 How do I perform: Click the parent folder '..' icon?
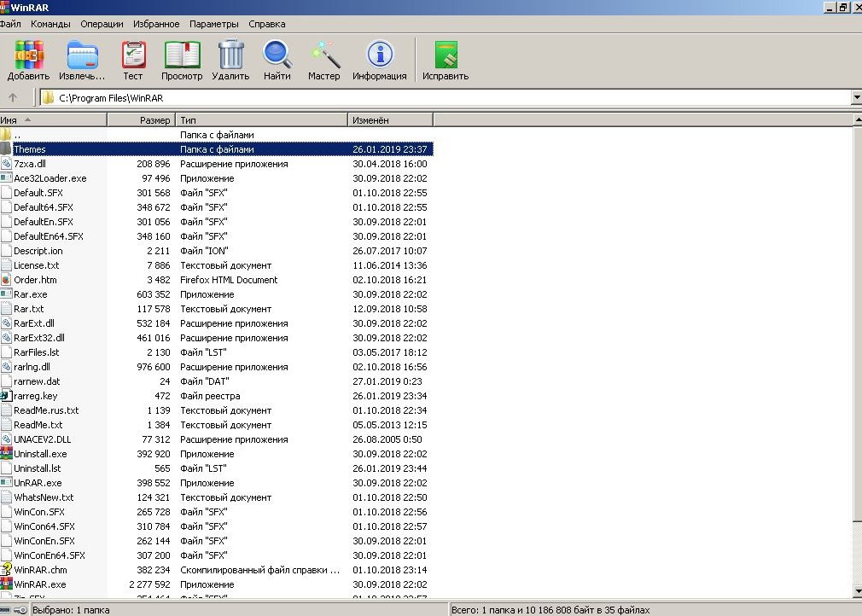point(5,135)
